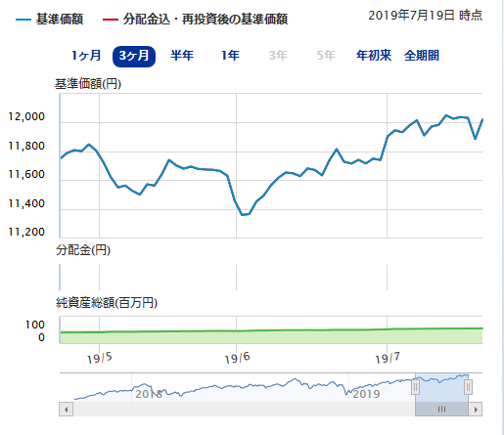Switch chart to 半年 range
The width and height of the screenshot is (504, 435).
coord(182,56)
